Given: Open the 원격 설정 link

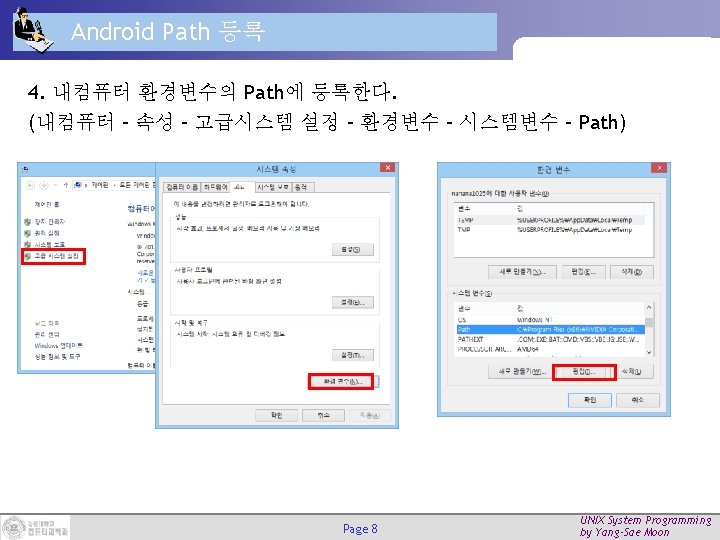Looking at the screenshot, I should click(x=47, y=233).
